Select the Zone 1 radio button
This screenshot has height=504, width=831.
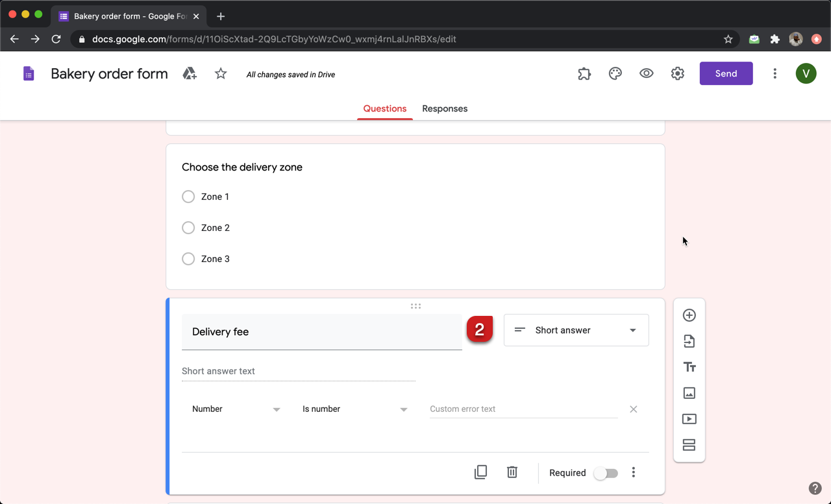pos(188,197)
